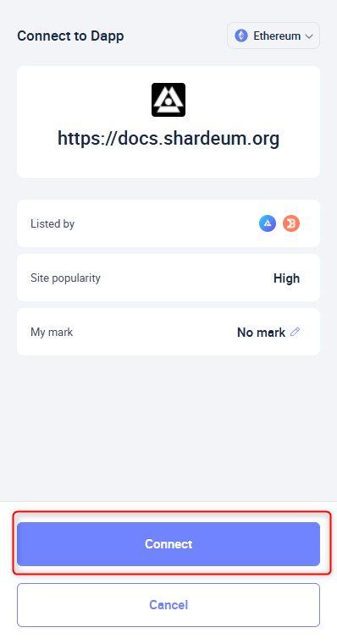Click the High popularity value
Screen dimensions: 337x644
point(286,278)
